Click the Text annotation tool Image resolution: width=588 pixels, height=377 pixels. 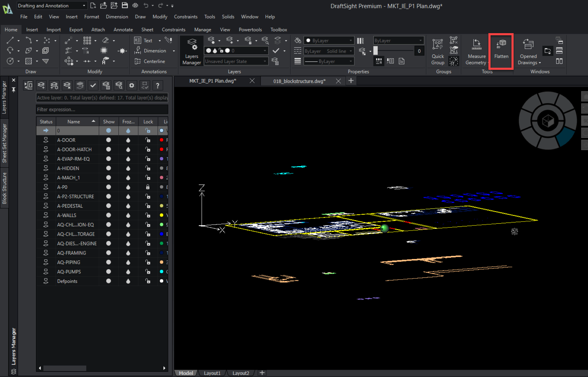(x=144, y=40)
